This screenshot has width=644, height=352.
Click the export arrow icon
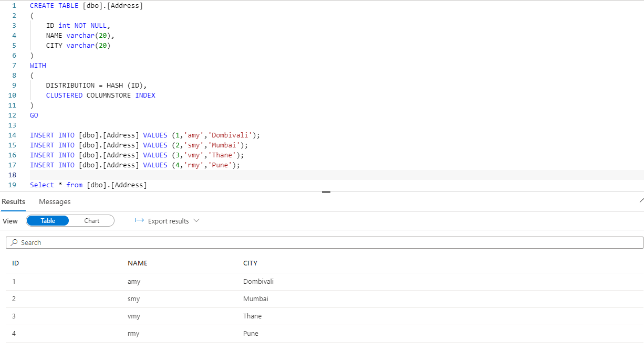(x=139, y=221)
